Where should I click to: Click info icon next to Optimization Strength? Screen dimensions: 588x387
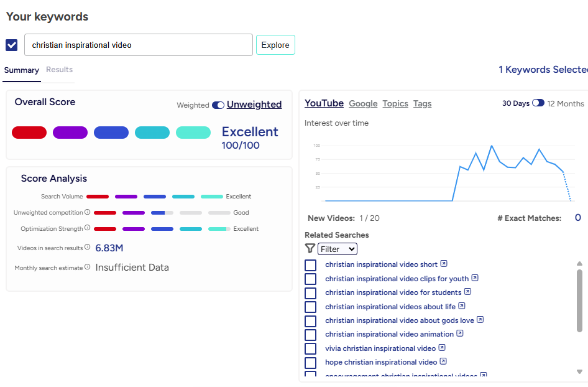[x=88, y=228]
